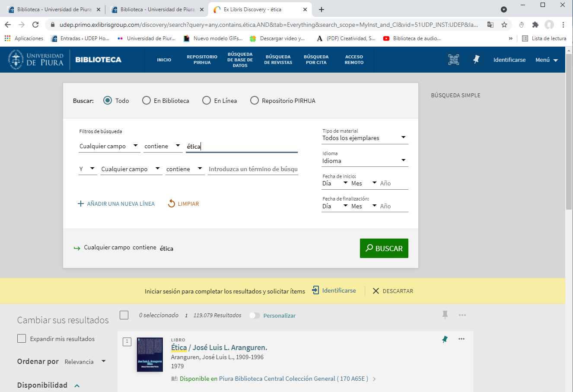Open more options for first result
This screenshot has width=573, height=392.
(462, 339)
